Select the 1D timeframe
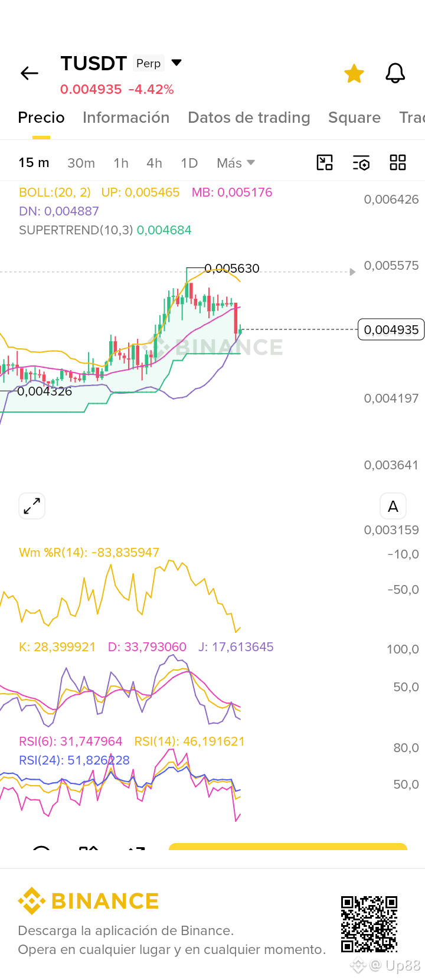Image resolution: width=425 pixels, height=980 pixels. pyautogui.click(x=189, y=163)
